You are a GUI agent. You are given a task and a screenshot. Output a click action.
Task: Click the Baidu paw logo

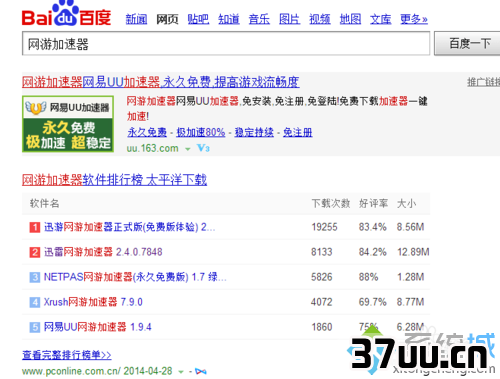(x=66, y=14)
